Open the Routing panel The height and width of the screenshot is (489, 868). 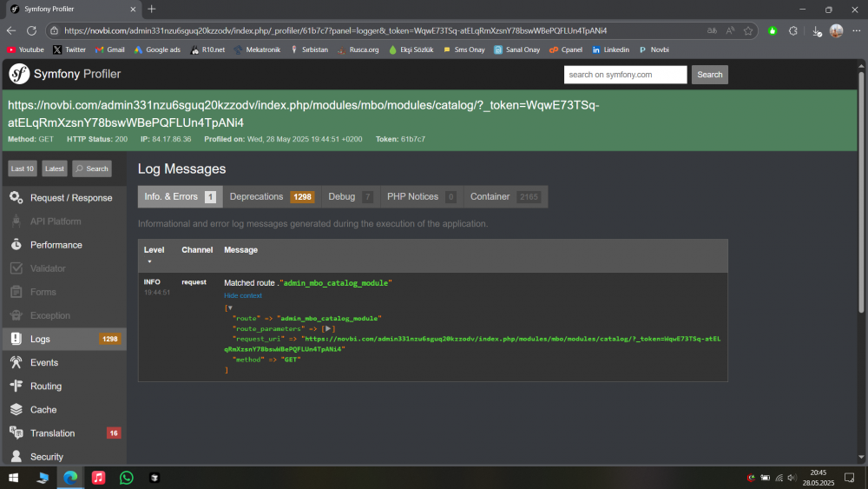(64, 386)
